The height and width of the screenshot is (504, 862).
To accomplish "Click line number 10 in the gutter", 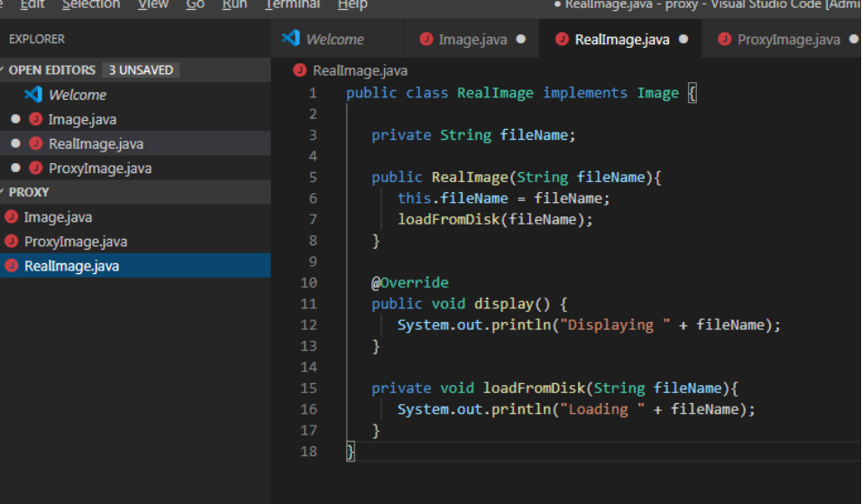I will (x=308, y=282).
